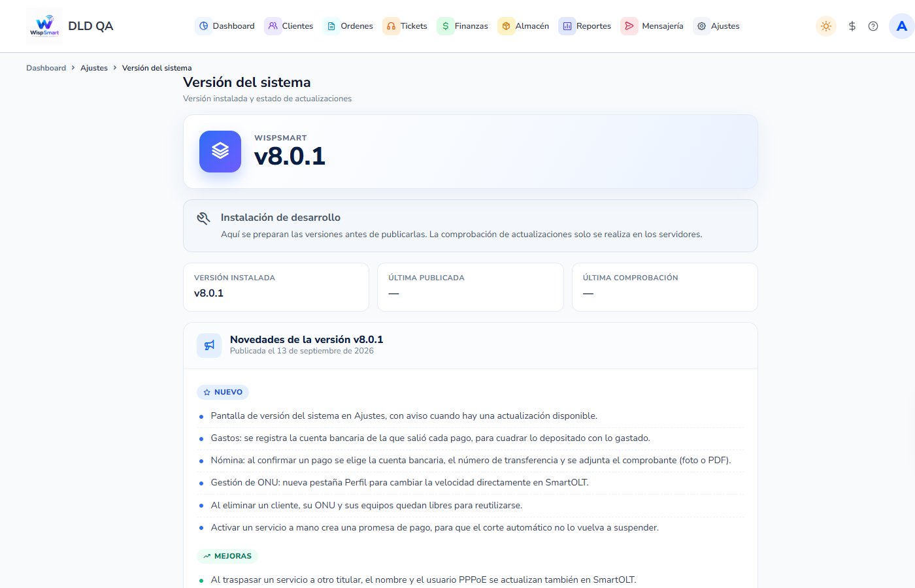The height and width of the screenshot is (588, 915).
Task: Click 'Publicada el 13 de septiembre de 2026'
Action: tap(302, 351)
